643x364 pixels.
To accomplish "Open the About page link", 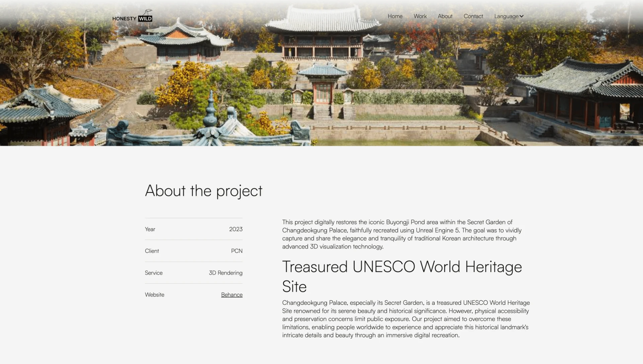I will pyautogui.click(x=445, y=16).
